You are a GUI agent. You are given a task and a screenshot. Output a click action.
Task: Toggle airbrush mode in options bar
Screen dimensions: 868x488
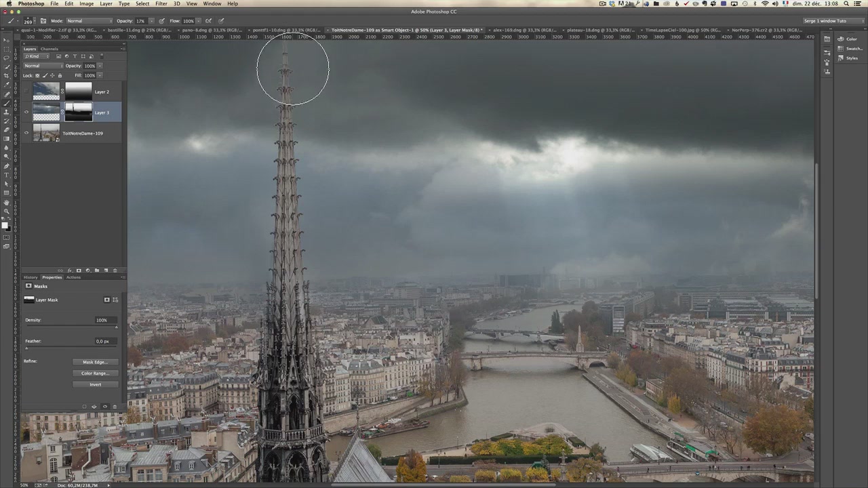(x=208, y=21)
